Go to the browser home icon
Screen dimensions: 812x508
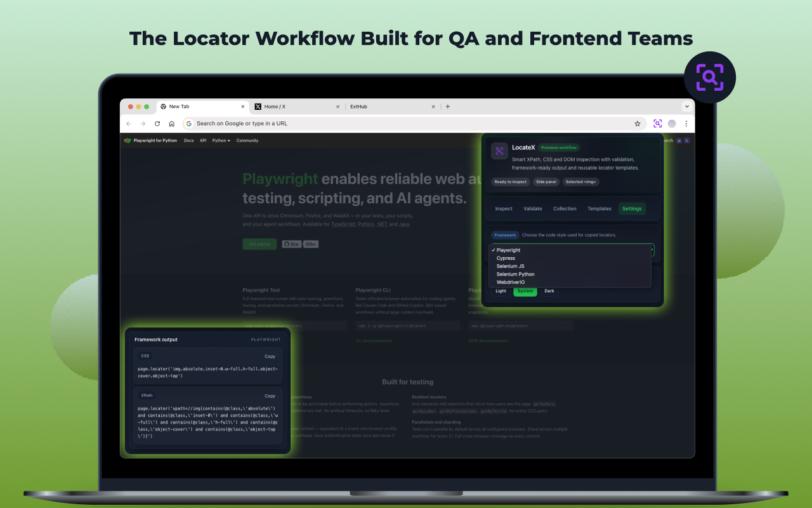pos(171,123)
